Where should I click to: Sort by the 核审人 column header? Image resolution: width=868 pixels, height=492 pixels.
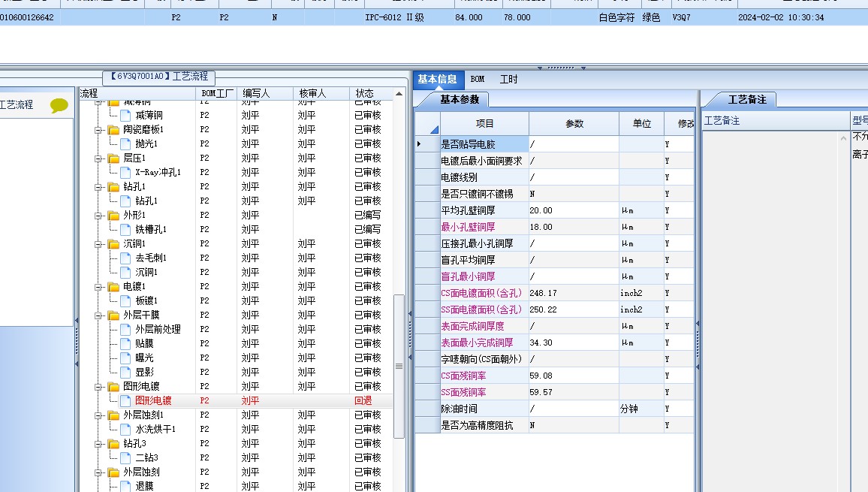tap(321, 94)
